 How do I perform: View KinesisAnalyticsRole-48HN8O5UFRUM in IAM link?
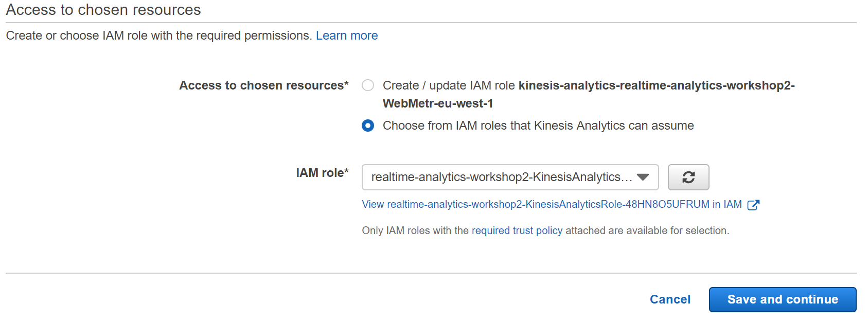coord(552,204)
